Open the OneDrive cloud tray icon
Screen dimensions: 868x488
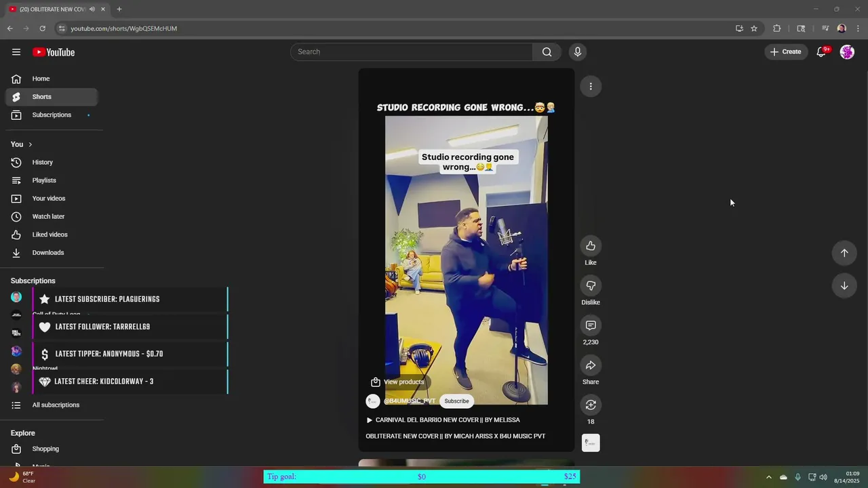(x=783, y=477)
